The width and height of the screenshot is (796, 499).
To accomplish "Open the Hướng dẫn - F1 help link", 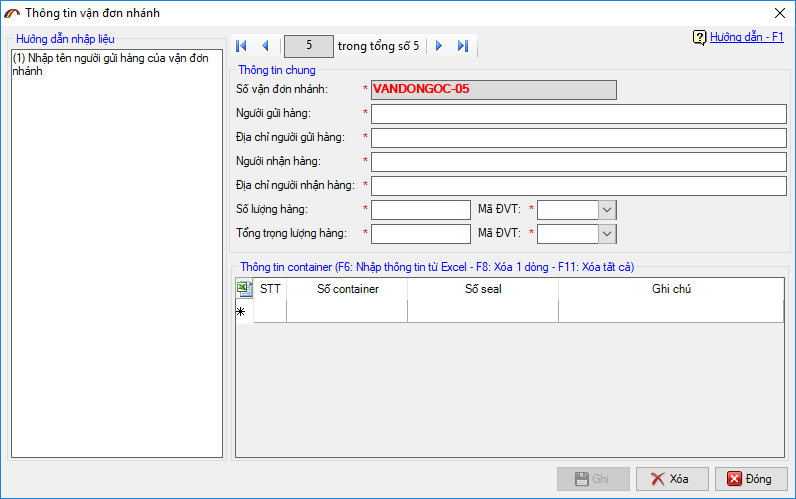I will tap(747, 37).
